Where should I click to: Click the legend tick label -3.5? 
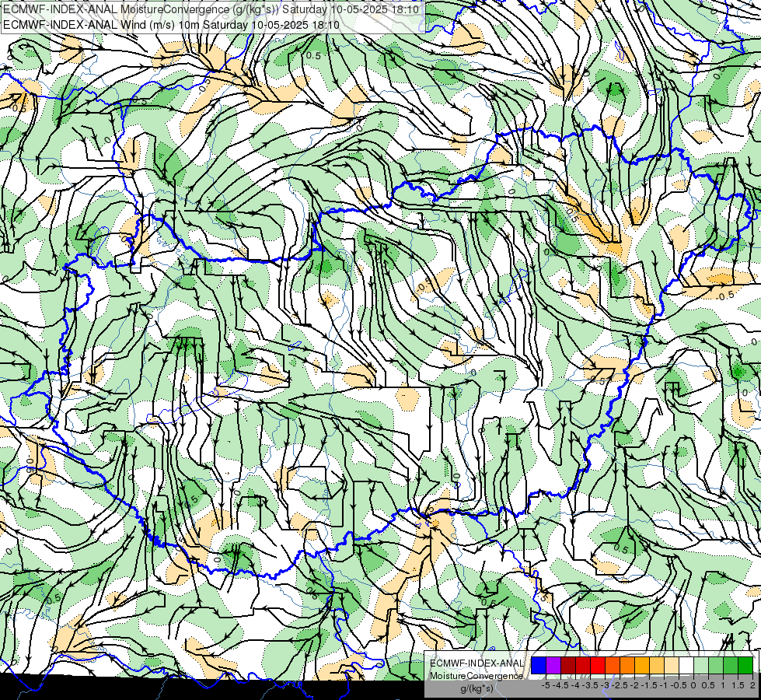tap(590, 685)
